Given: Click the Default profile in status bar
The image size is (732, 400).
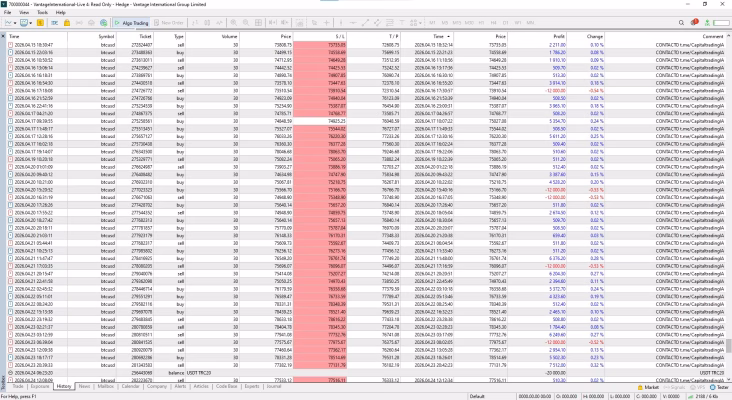Looking at the screenshot, I should (477, 396).
